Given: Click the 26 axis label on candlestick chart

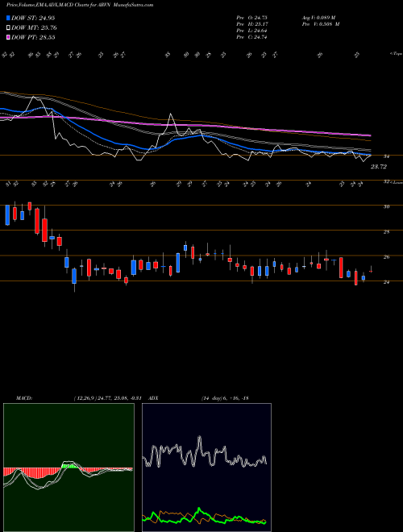Looking at the screenshot, I should 386,257.
